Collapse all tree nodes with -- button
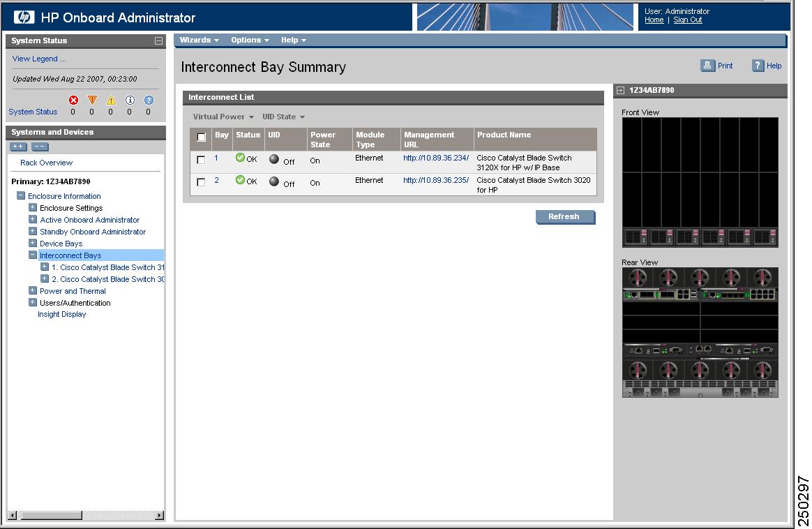812x529 pixels. point(40,147)
